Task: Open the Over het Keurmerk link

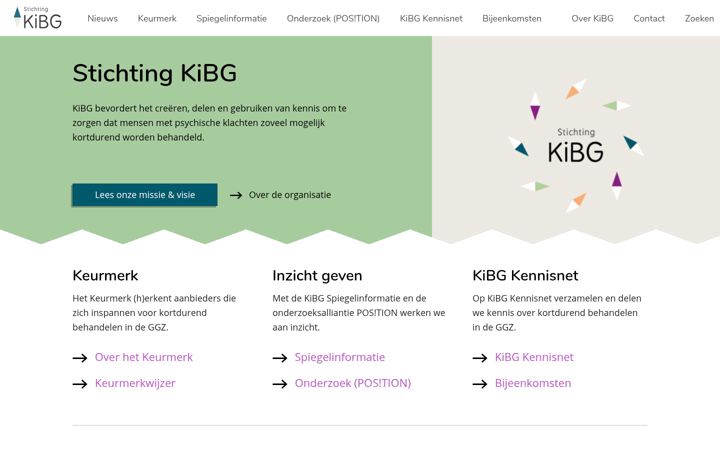Action: coord(144,357)
